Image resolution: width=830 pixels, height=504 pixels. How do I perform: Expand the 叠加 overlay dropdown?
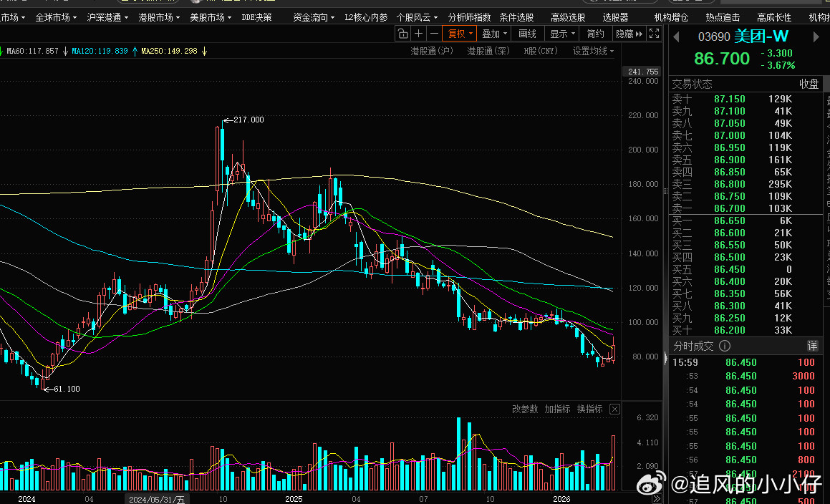click(494, 34)
